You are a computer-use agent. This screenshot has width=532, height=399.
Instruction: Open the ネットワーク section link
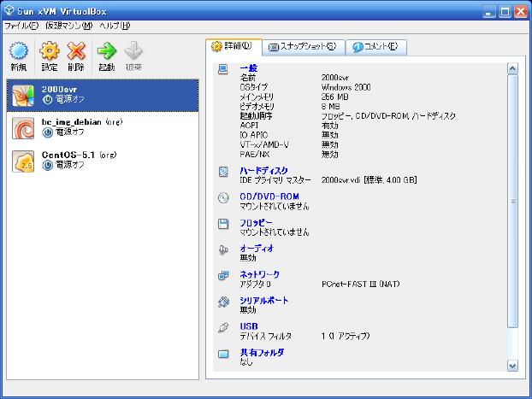point(259,274)
